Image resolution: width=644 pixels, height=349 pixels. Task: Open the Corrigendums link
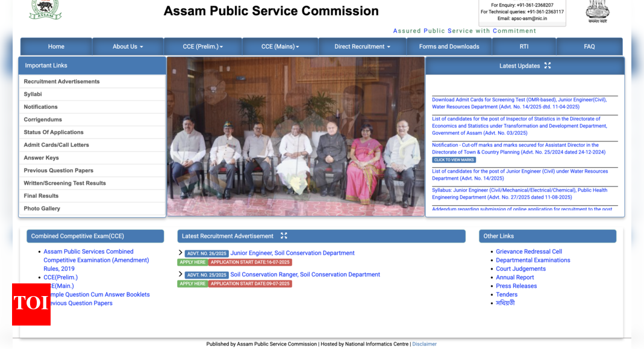pyautogui.click(x=43, y=120)
